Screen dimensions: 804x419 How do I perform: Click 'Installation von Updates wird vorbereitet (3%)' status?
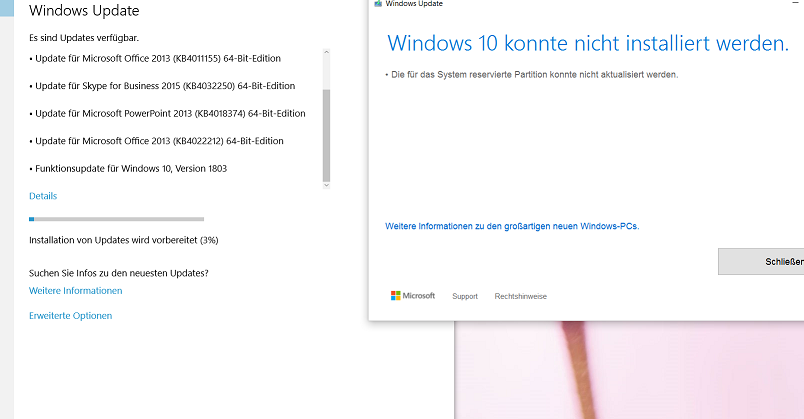point(124,240)
